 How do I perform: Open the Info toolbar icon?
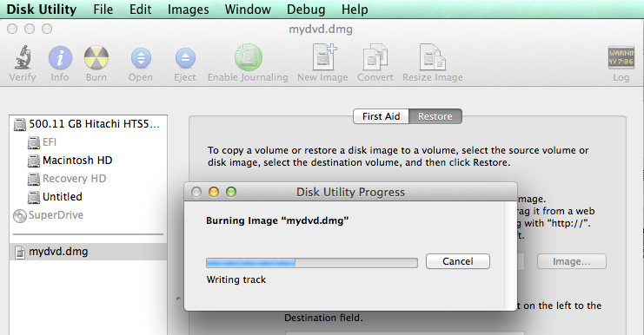point(60,58)
